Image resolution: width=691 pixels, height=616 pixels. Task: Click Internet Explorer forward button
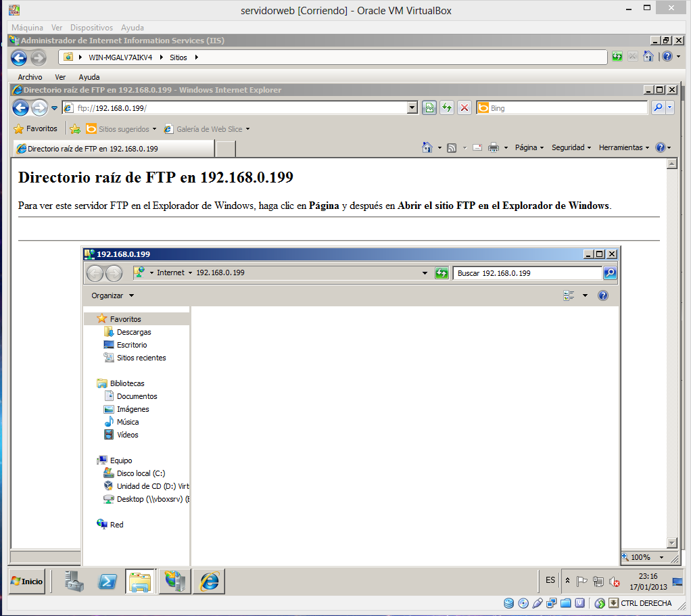tap(39, 108)
